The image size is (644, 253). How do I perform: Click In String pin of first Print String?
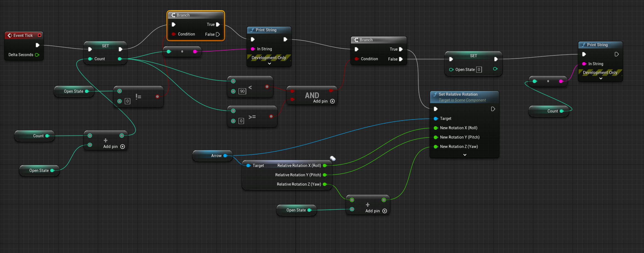[x=253, y=49]
